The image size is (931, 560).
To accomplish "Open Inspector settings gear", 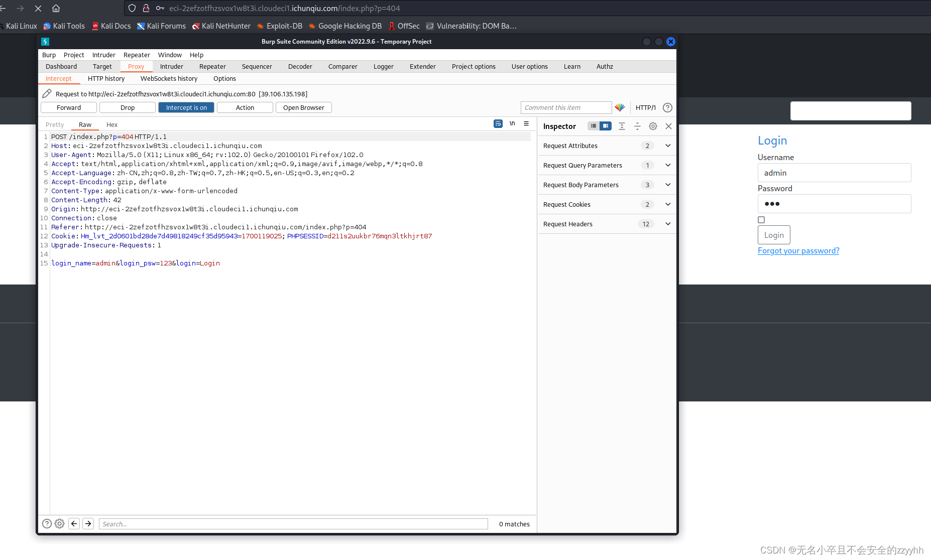I will (x=653, y=126).
